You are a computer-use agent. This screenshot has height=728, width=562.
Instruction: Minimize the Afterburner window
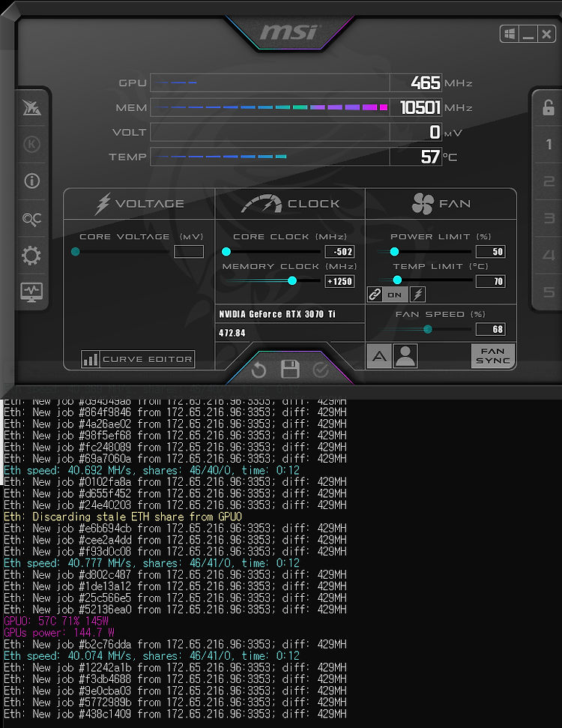pyautogui.click(x=528, y=34)
